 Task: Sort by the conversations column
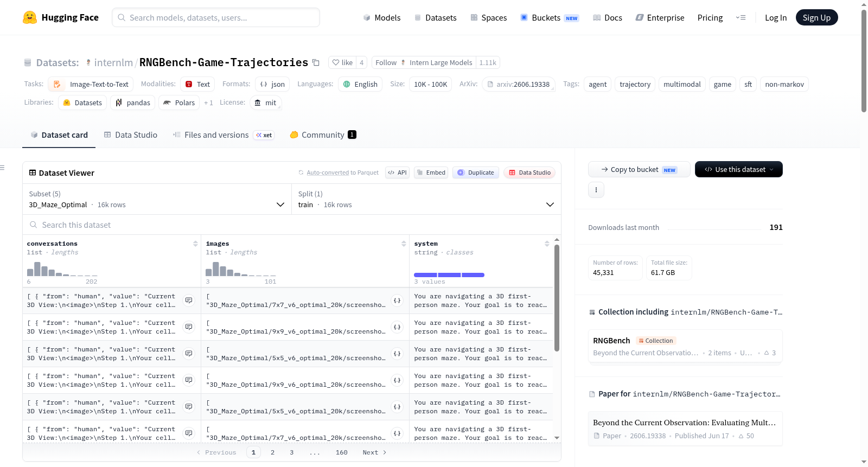click(195, 244)
